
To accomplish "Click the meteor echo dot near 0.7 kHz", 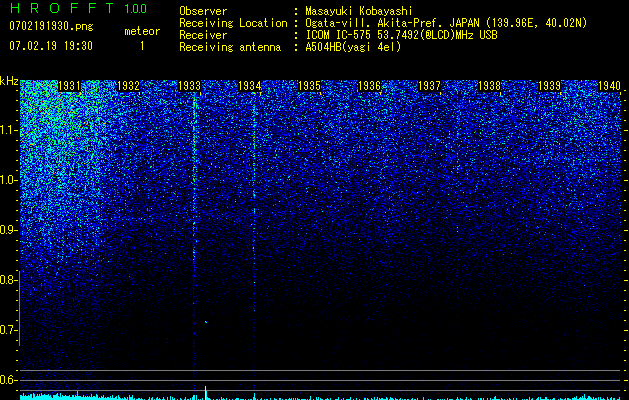I will point(206,322).
